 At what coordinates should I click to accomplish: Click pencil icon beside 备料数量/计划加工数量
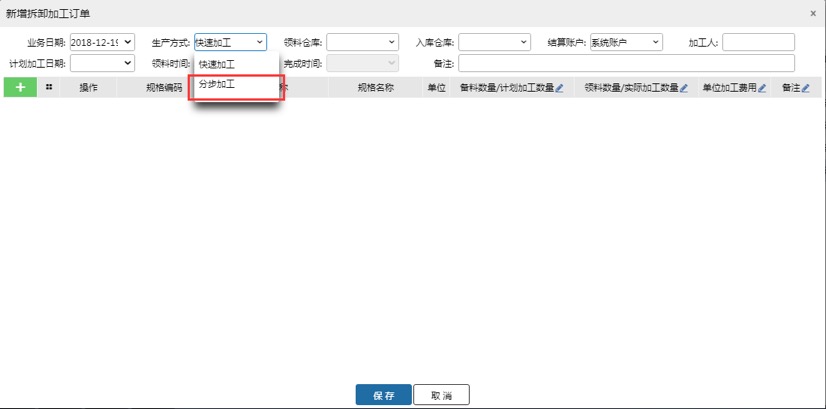[559, 88]
